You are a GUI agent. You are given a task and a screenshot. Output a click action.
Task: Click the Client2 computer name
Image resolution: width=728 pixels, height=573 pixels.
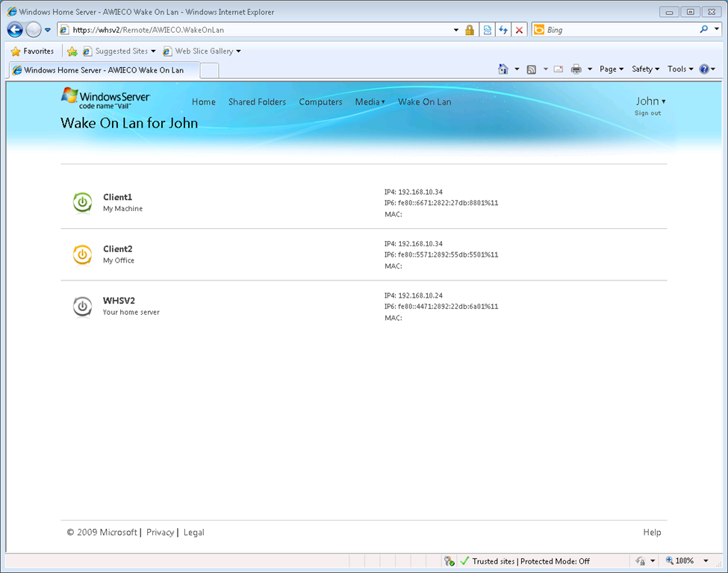pyautogui.click(x=117, y=249)
